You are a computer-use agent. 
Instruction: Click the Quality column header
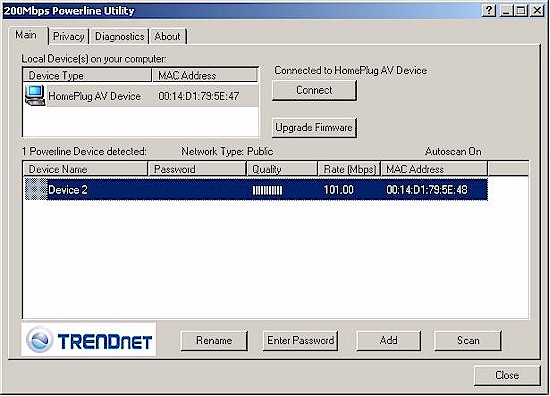pyautogui.click(x=282, y=169)
